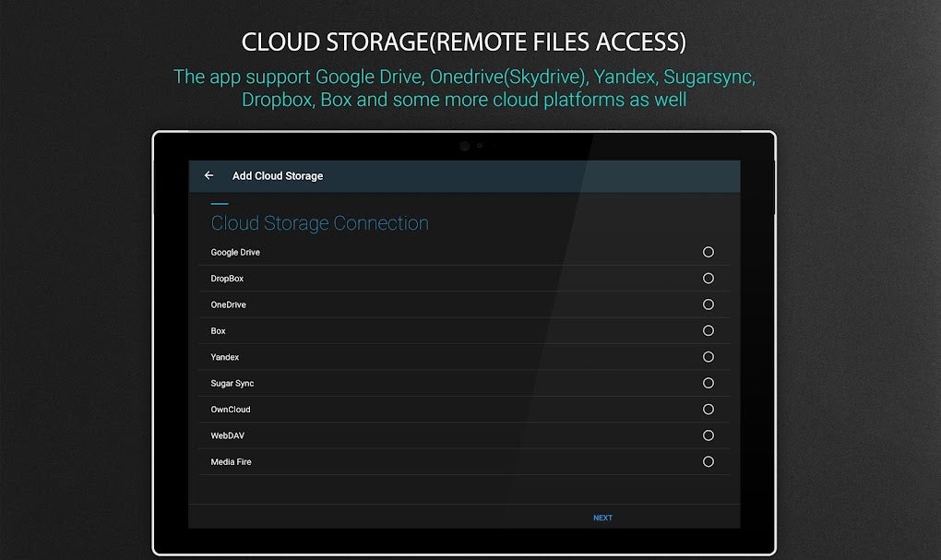The image size is (941, 560).
Task: Click the back arrow icon
Action: pos(209,175)
